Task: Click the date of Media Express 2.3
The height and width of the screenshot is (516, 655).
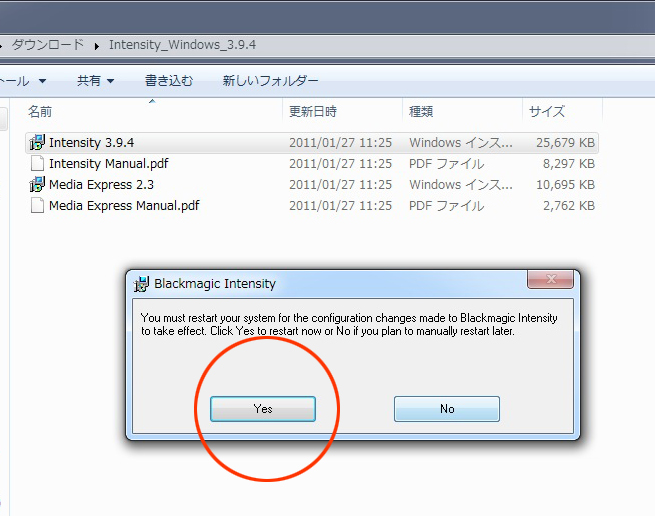Action: [x=340, y=184]
